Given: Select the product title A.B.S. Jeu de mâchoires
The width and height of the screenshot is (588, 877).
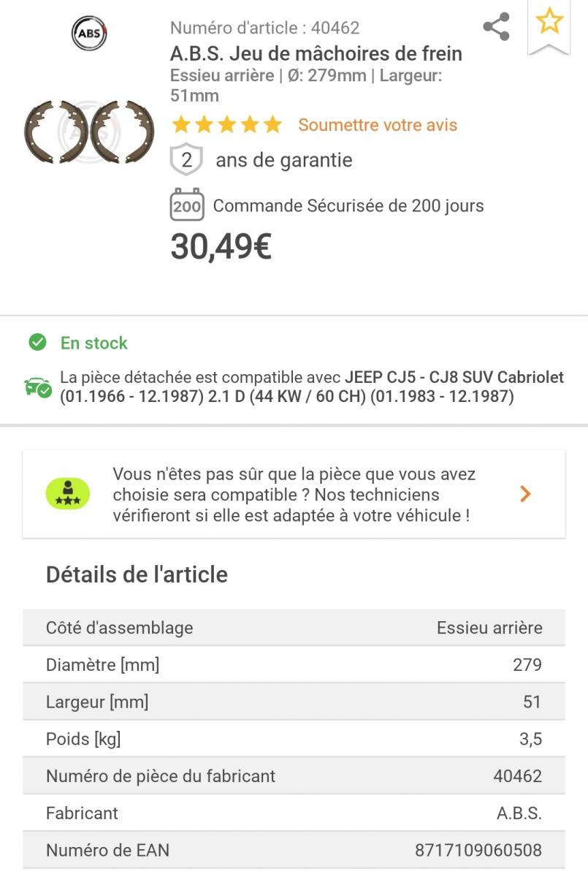Looking at the screenshot, I should 316,53.
